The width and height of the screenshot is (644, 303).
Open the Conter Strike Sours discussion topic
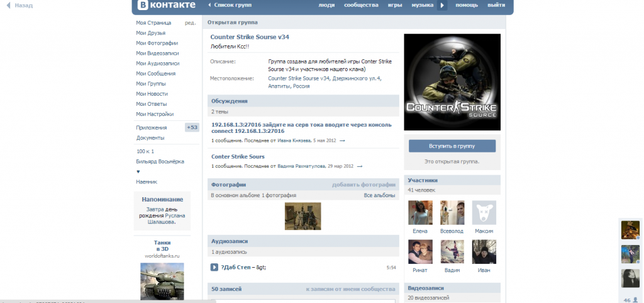click(238, 156)
